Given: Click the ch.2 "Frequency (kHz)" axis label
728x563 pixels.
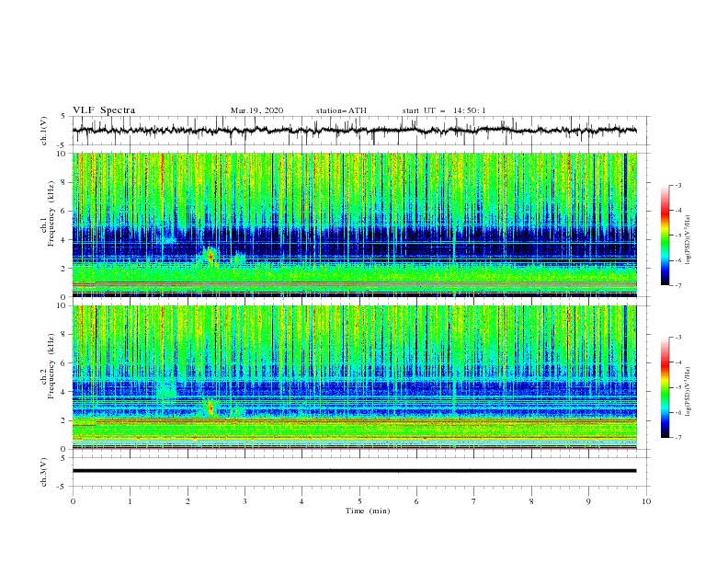Looking at the screenshot, I should [51, 365].
